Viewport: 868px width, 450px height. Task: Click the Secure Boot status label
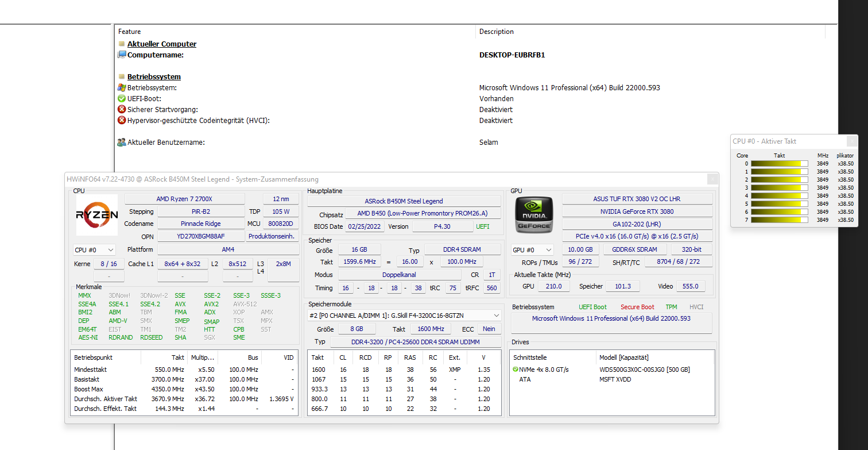coord(637,307)
